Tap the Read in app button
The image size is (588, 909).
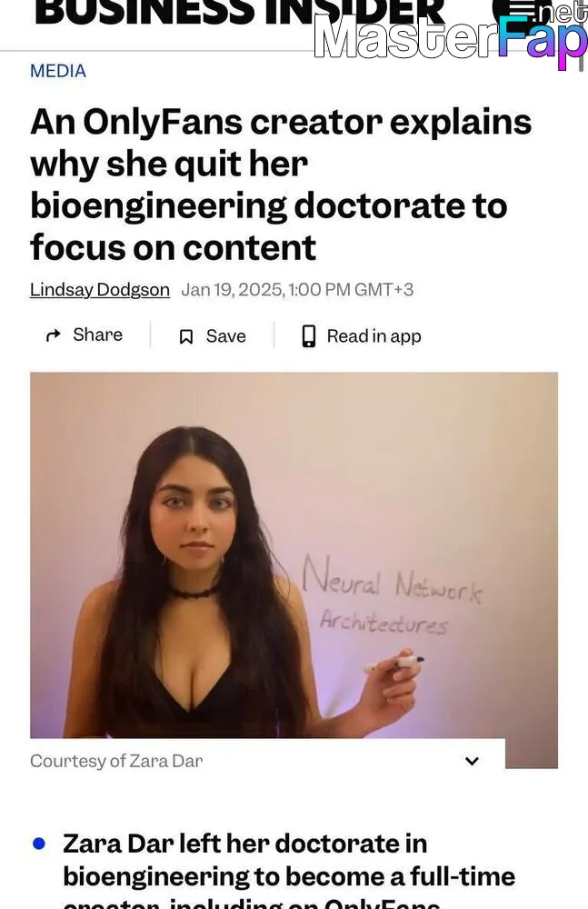362,336
